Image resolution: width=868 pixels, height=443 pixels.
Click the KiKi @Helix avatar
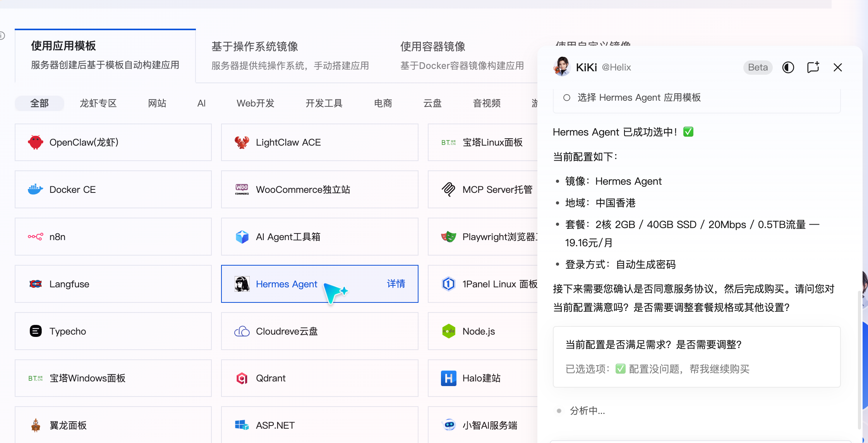click(x=562, y=67)
